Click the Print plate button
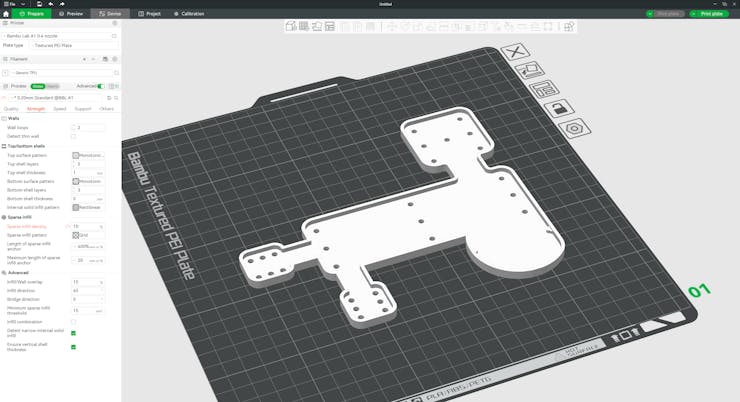Viewport: 740px width, 402px height. 708,14
